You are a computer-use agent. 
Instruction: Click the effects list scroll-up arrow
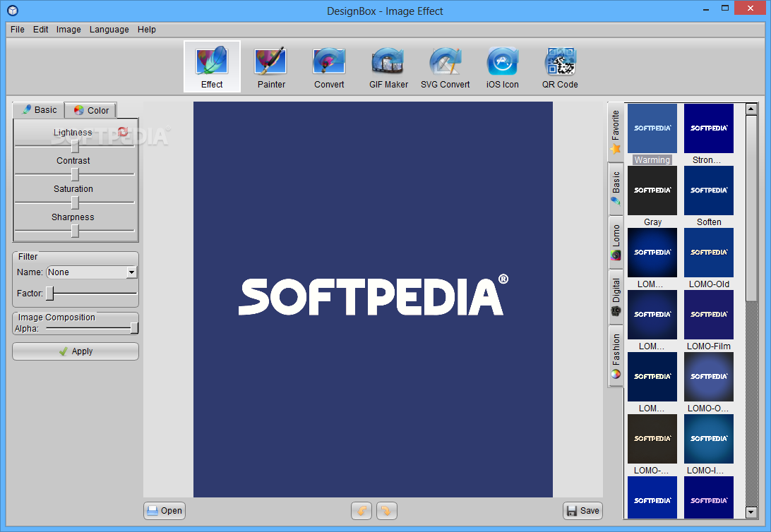pos(751,109)
